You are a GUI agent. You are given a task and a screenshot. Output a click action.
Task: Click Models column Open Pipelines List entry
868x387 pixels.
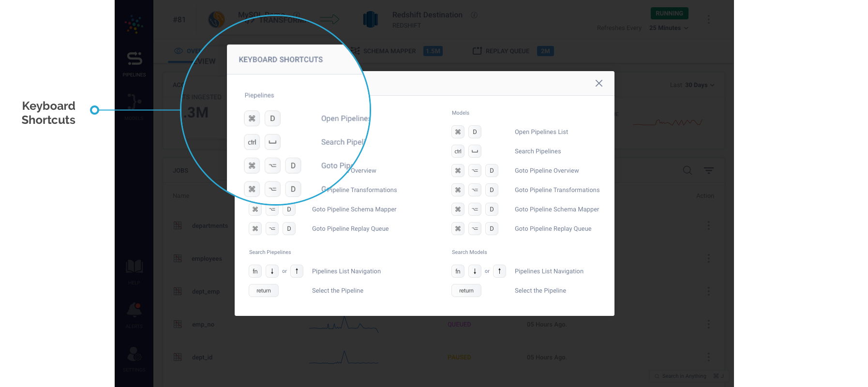tap(541, 132)
